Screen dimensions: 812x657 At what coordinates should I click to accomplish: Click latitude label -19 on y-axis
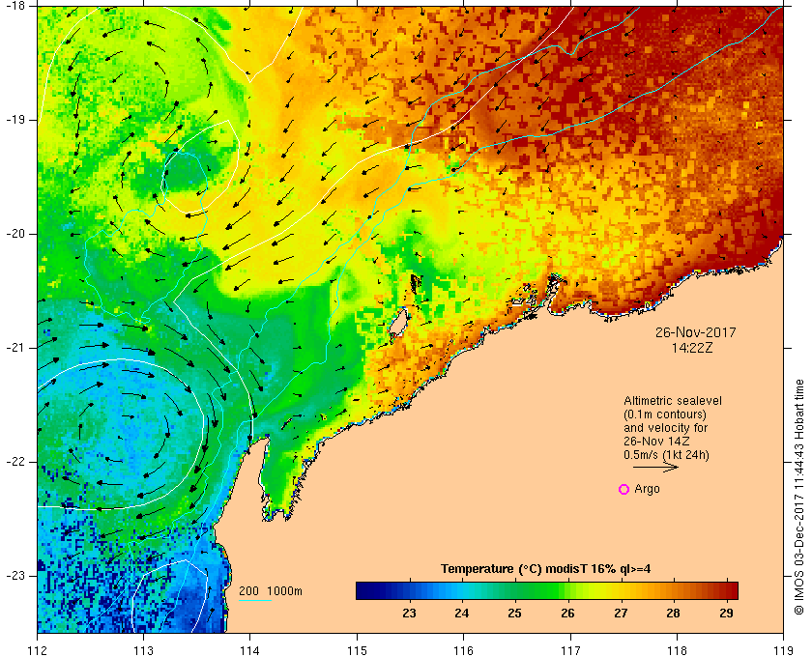[15, 120]
